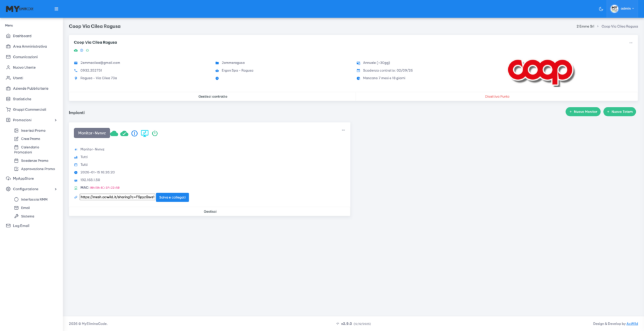This screenshot has height=331, width=644.
Task: Click Gestisci contratto button
Action: (213, 96)
